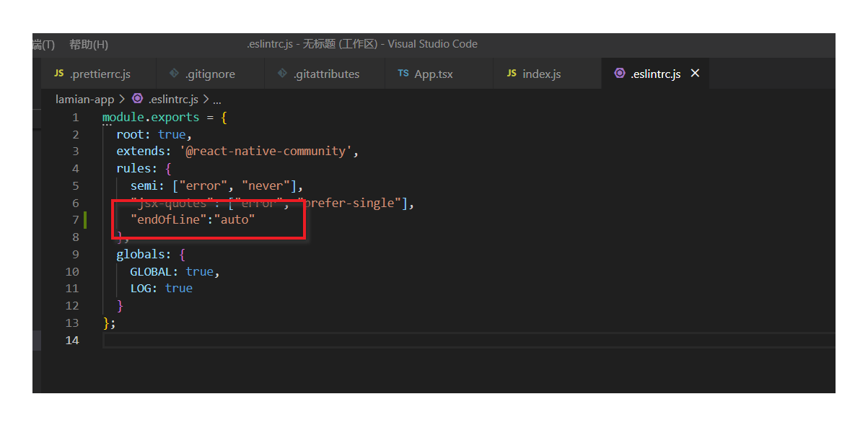Switch to the .gitattributes tab

point(325,74)
